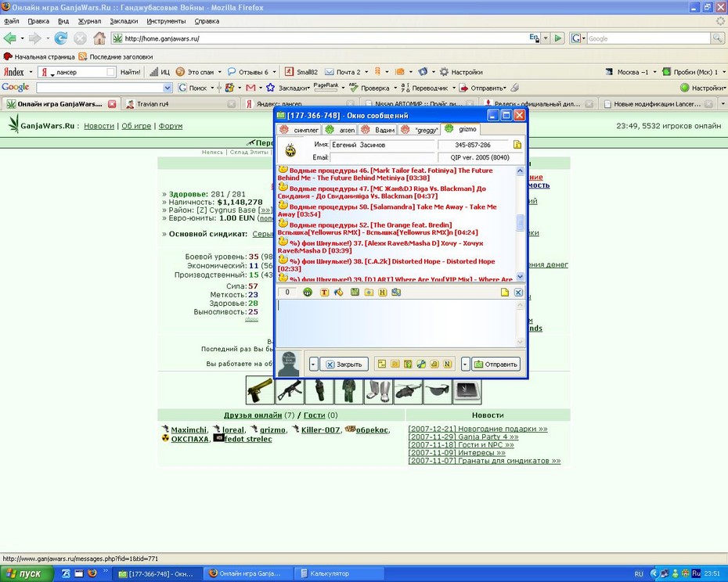Click the wrench icon in bottom chat toolbar
This screenshot has width=728, height=582.
click(421, 364)
